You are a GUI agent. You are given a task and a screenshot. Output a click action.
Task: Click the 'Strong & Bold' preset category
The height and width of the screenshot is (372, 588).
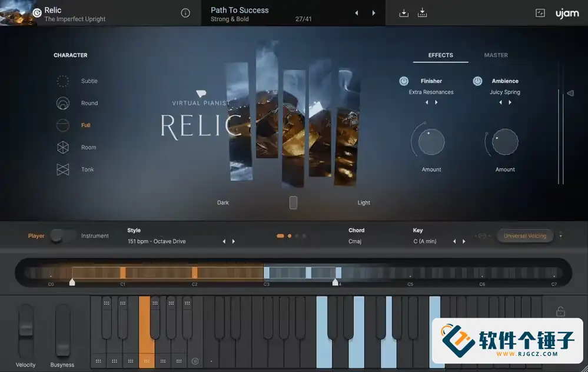(x=230, y=19)
